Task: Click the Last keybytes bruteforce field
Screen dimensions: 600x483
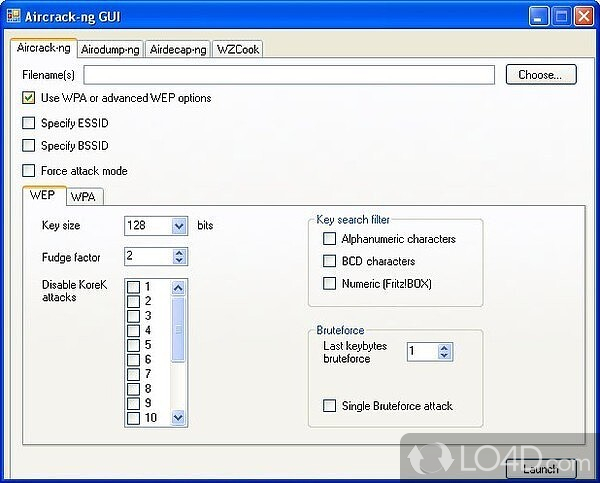Action: click(x=422, y=351)
